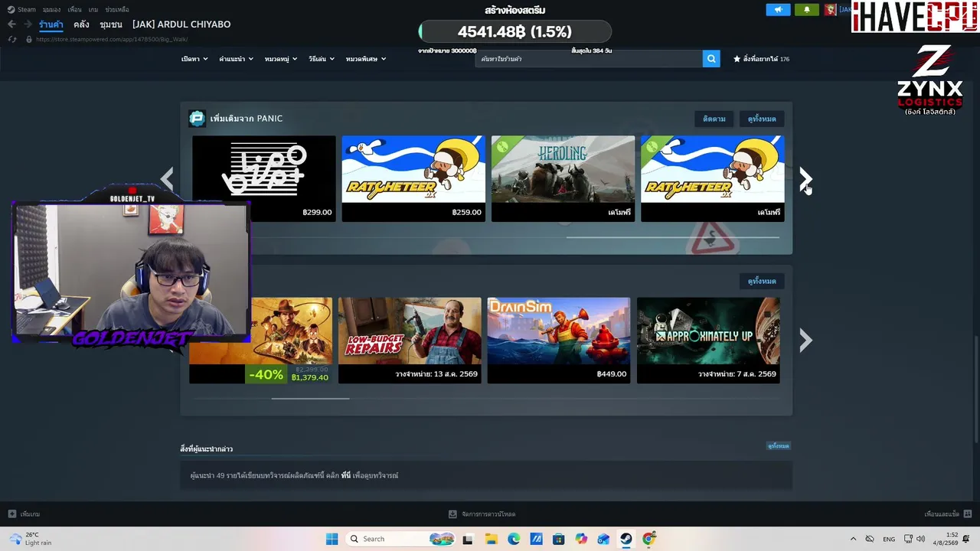980x551 pixels.
Task: Open the download manager icon
Action: tap(453, 514)
